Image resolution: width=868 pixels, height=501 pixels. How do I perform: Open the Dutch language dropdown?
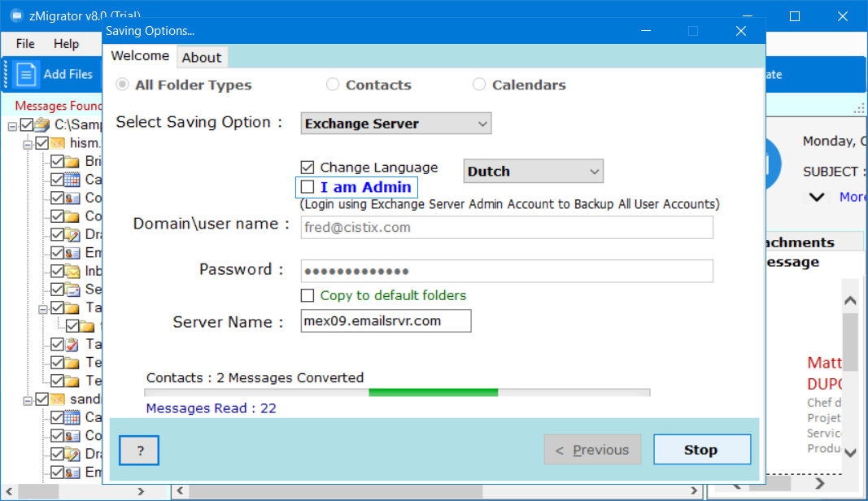[x=533, y=171]
